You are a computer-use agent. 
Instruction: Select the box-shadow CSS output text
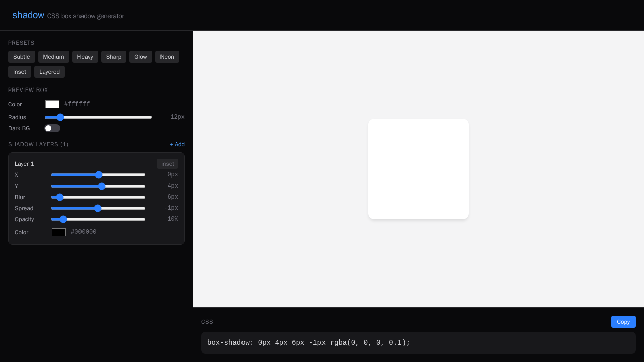tap(308, 343)
